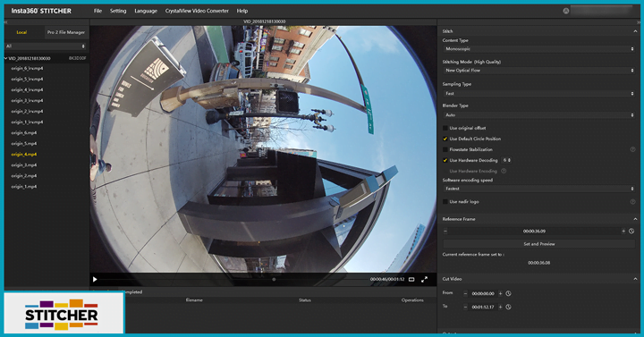
Task: Increase the Cut Video From time
Action: point(500,293)
